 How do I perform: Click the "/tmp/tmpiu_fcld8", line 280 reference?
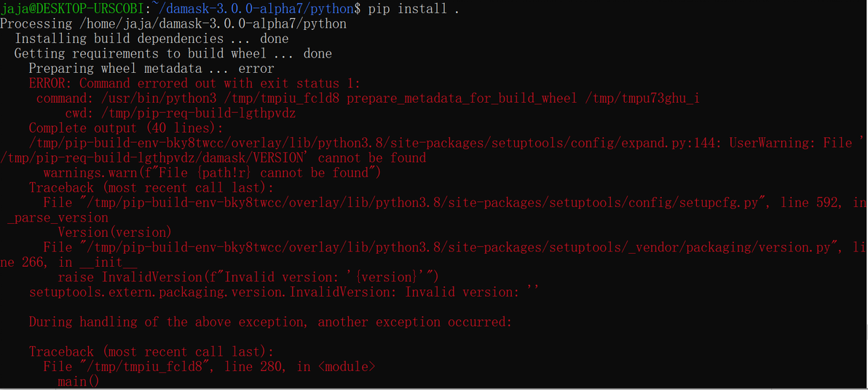tap(169, 367)
